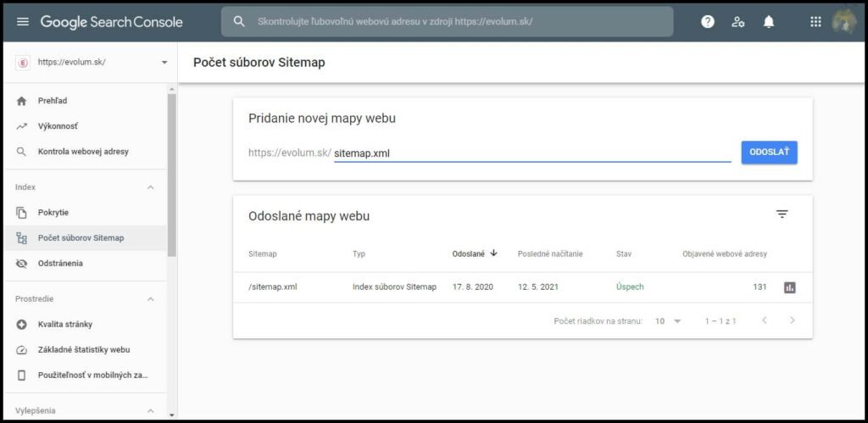This screenshot has height=423, width=868.
Task: Click the mobile usability phone icon
Action: click(21, 376)
